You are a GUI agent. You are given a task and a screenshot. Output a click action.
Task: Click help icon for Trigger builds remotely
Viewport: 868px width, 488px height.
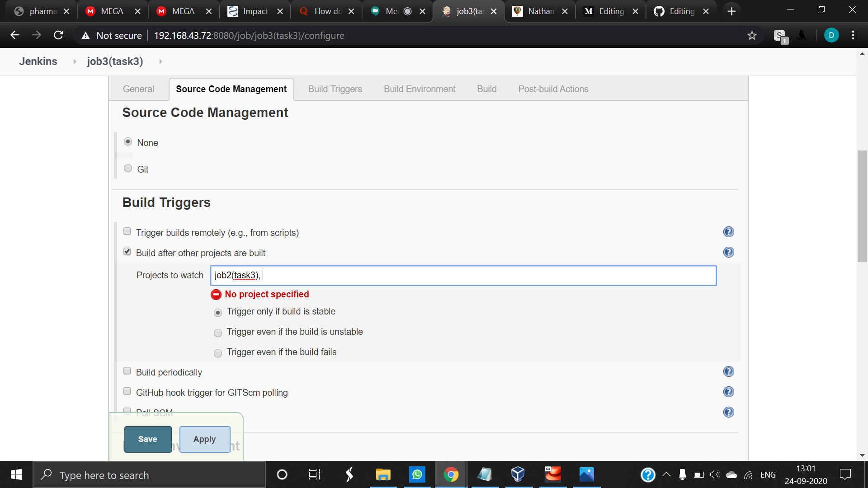(x=728, y=232)
